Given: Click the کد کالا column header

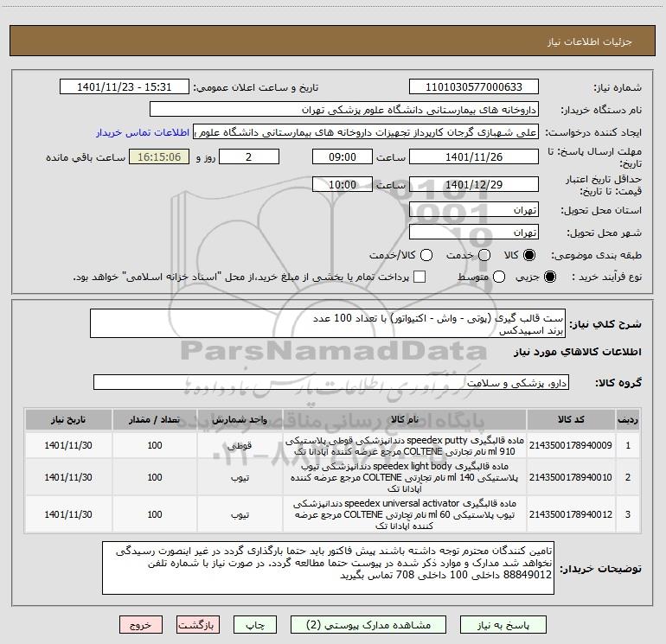Looking at the screenshot, I should coord(571,419).
